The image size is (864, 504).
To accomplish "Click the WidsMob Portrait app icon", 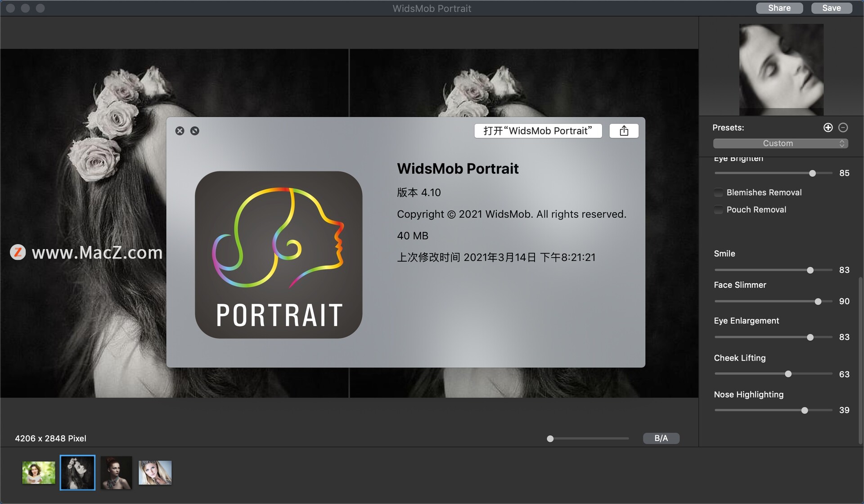I will (279, 254).
